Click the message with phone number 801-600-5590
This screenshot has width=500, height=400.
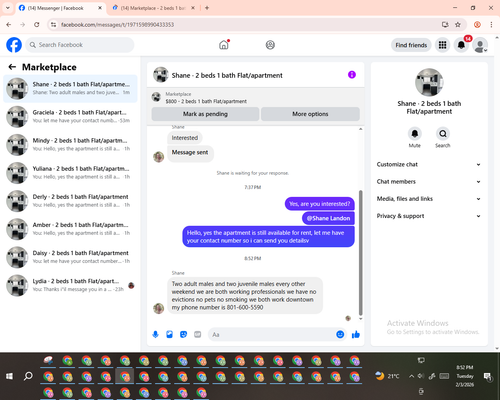pyautogui.click(x=245, y=295)
